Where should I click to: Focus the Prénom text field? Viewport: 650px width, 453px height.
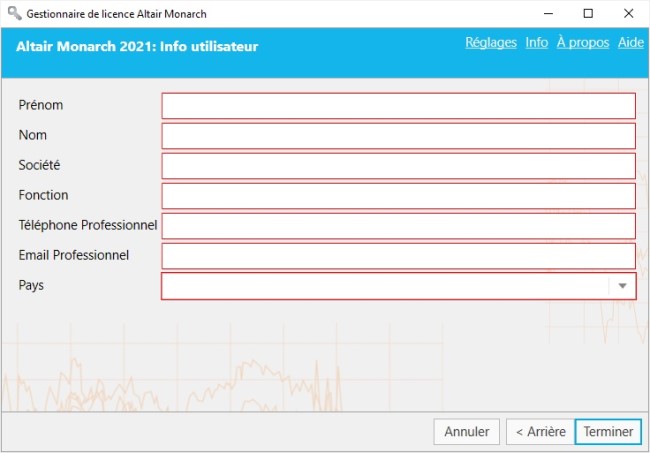[398, 106]
